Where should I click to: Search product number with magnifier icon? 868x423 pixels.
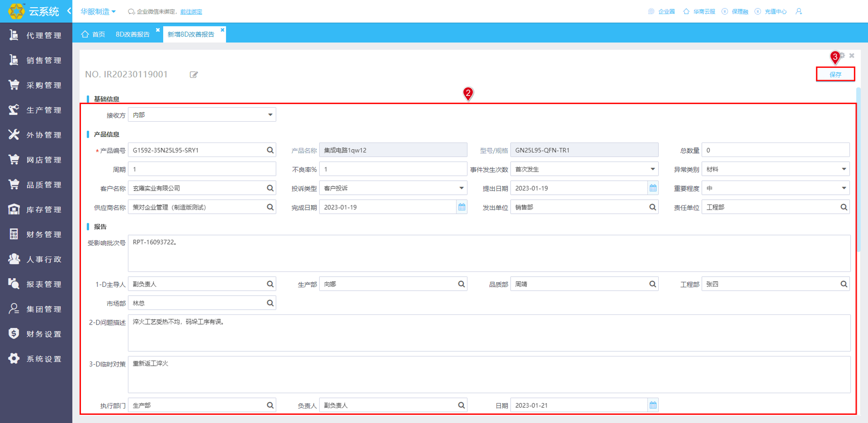pos(270,150)
